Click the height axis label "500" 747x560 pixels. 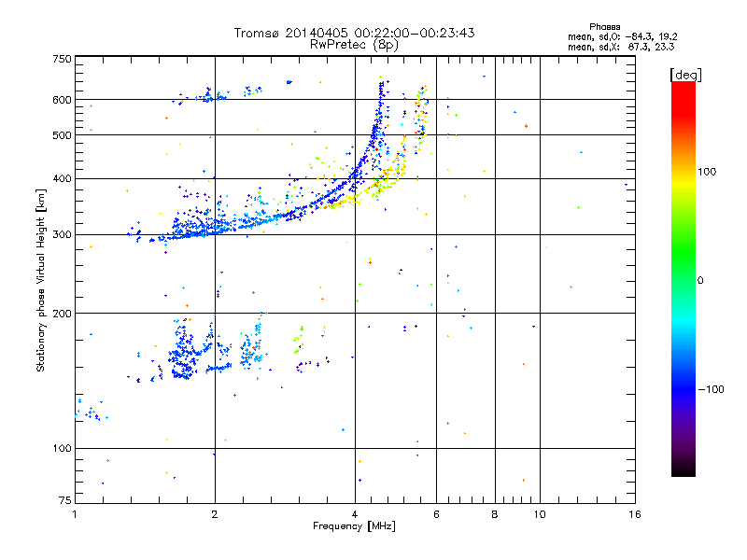pyautogui.click(x=63, y=135)
